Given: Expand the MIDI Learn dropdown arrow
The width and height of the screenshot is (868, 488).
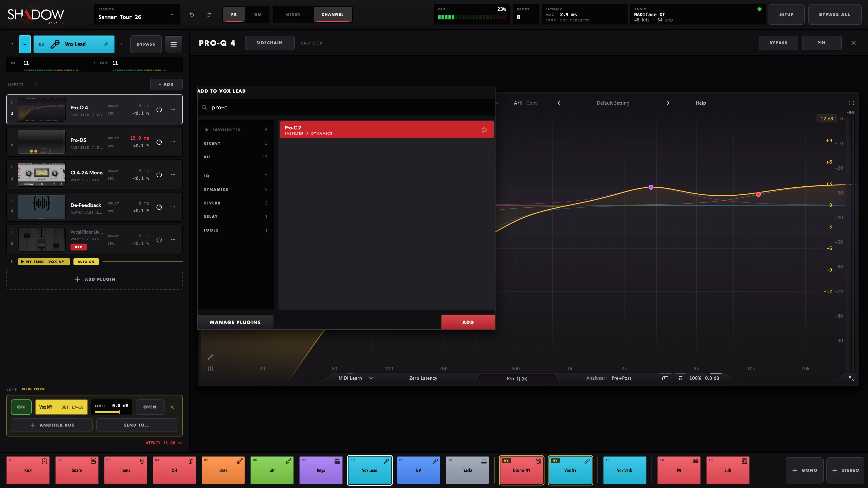Looking at the screenshot, I should tap(371, 378).
